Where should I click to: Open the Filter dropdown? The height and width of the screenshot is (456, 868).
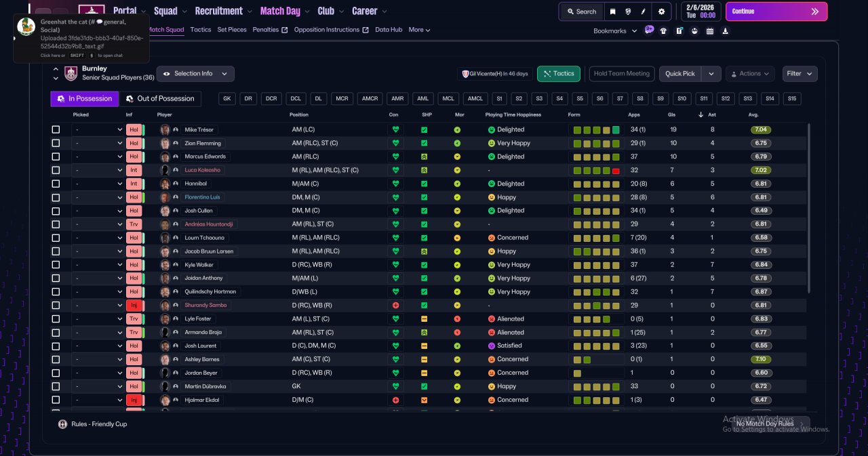pyautogui.click(x=800, y=74)
